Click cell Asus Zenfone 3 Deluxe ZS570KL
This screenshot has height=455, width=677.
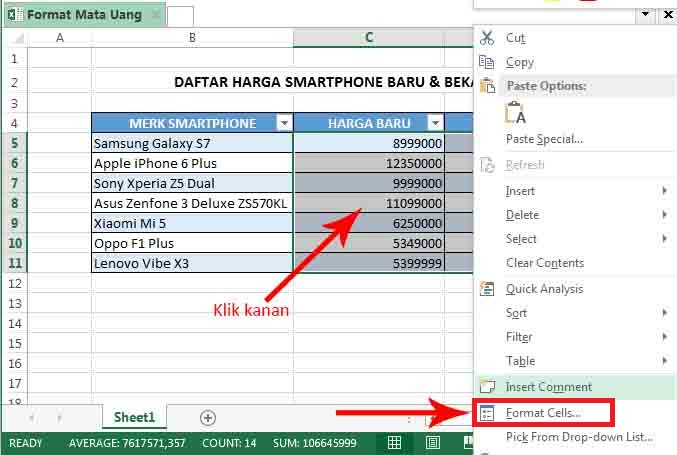pos(193,203)
